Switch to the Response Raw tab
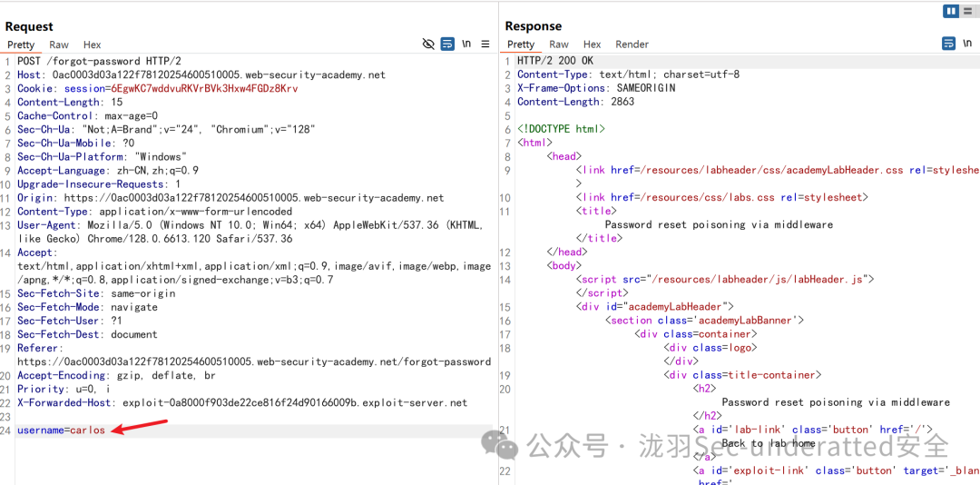 559,45
